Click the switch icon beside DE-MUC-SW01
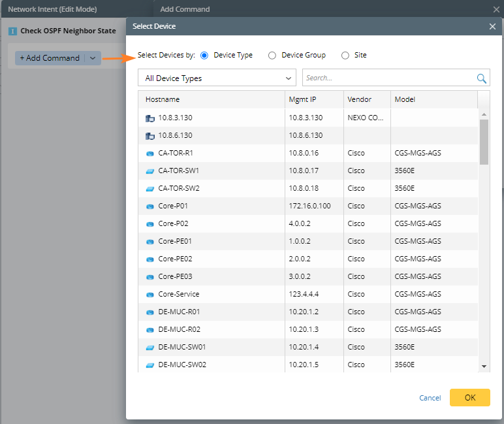Image resolution: width=504 pixels, height=424 pixels. pyautogui.click(x=150, y=347)
